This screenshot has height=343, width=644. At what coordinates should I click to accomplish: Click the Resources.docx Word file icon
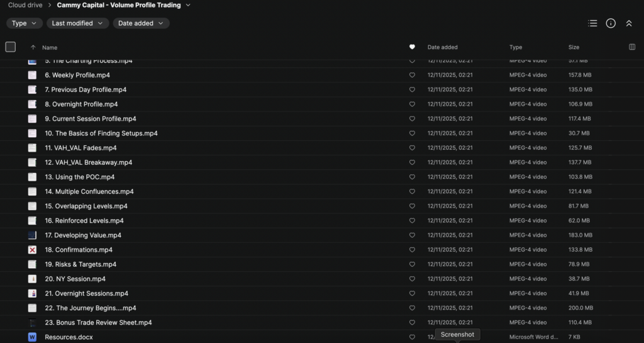click(32, 337)
